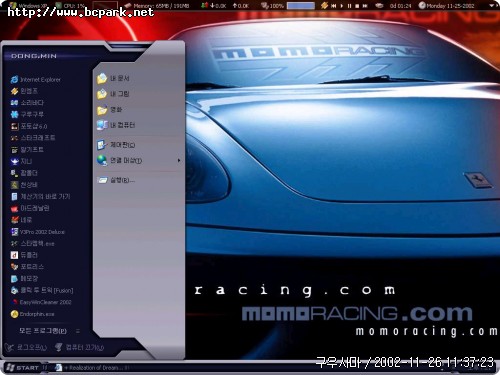Click the START button on the taskbar
The width and height of the screenshot is (500, 375).
pyautogui.click(x=23, y=368)
